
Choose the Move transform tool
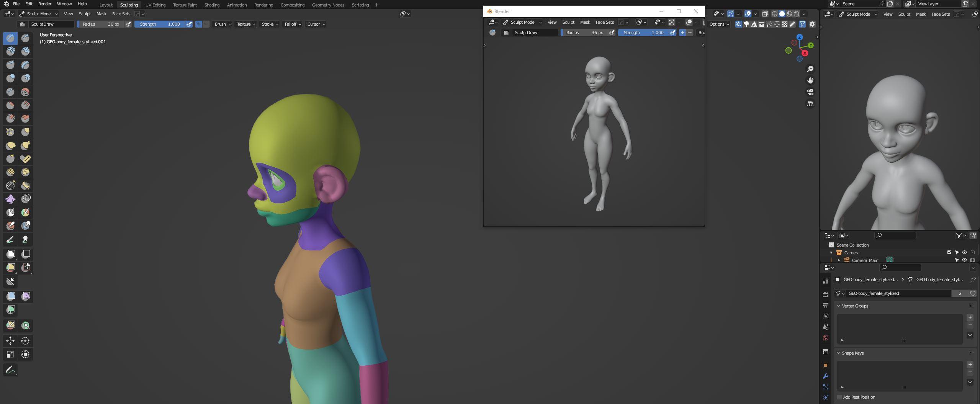coord(10,341)
